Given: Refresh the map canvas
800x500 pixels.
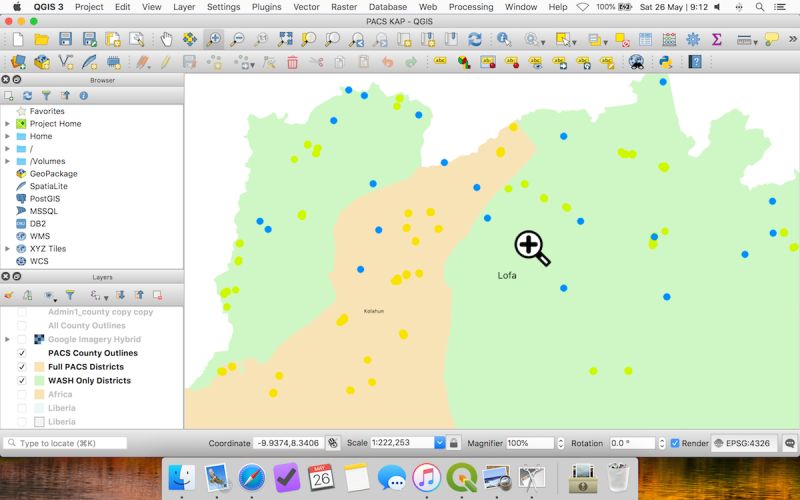Looking at the screenshot, I should pos(475,39).
